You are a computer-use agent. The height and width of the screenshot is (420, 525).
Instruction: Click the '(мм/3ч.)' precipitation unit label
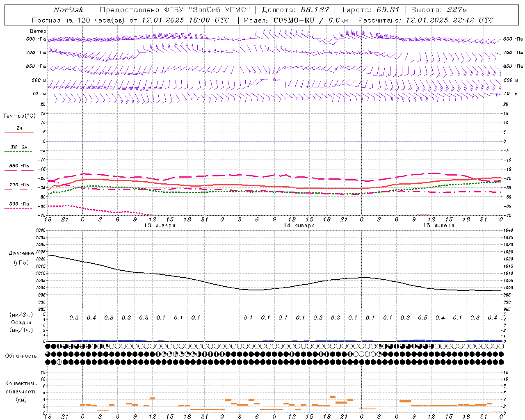pos(21,315)
